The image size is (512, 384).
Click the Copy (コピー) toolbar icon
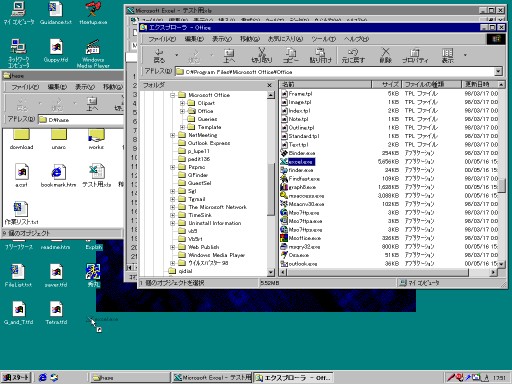[x=291, y=56]
